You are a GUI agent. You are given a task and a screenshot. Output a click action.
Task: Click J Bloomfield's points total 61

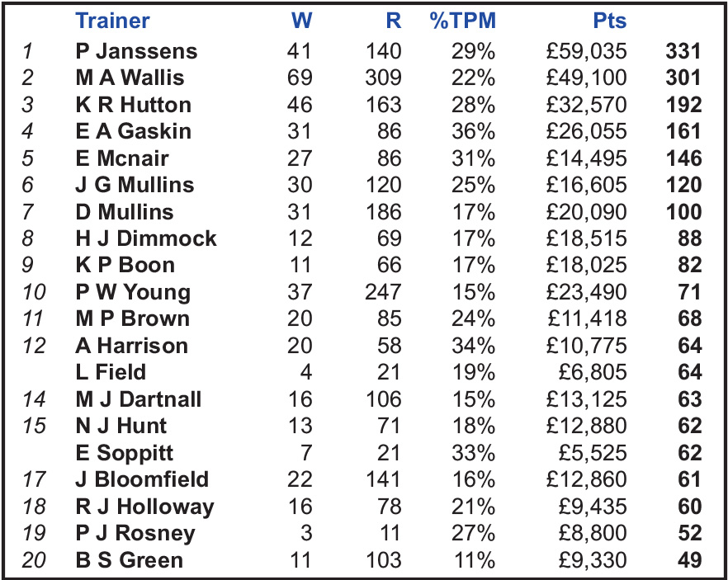(689, 479)
